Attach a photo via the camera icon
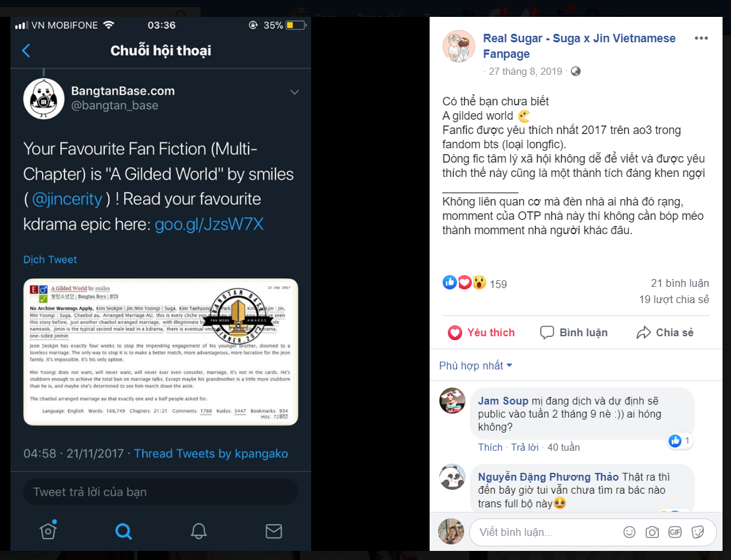This screenshot has height=560, width=731. 652,532
